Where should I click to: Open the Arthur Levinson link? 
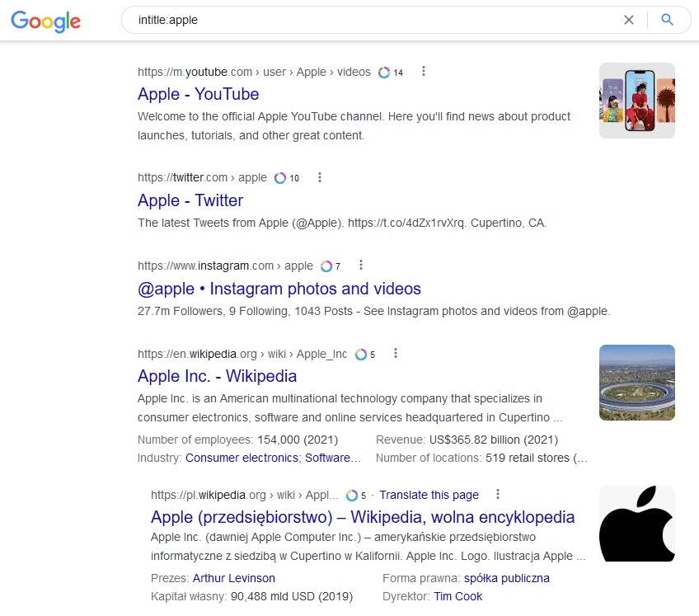coord(233,579)
